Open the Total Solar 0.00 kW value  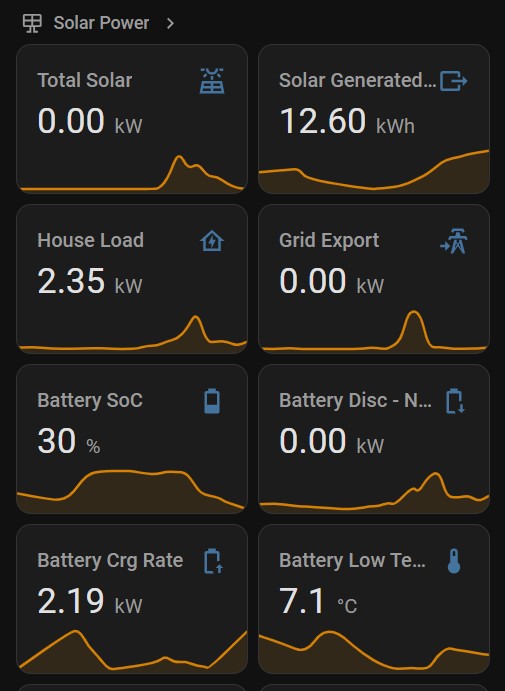pos(90,121)
